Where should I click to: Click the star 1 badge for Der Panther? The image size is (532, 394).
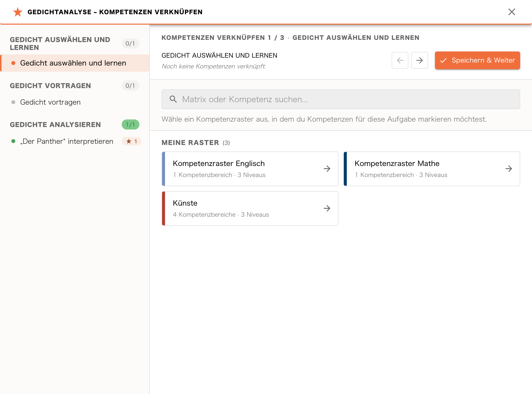coord(132,141)
